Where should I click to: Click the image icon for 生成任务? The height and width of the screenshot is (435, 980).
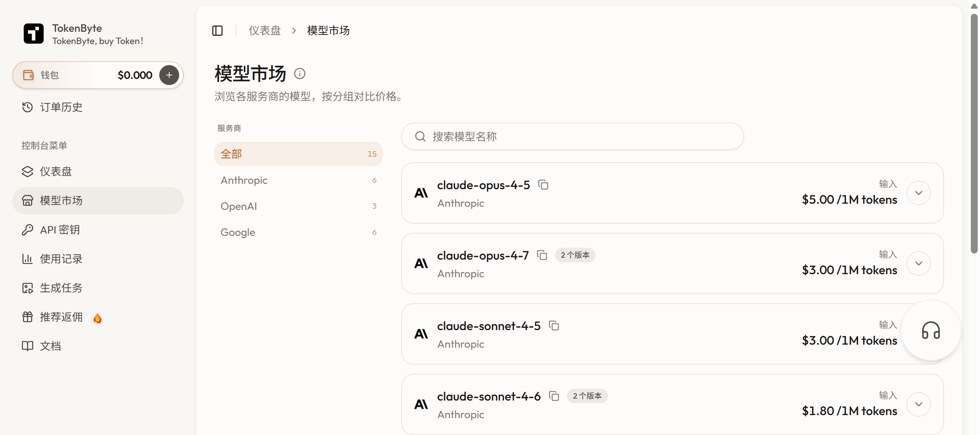28,288
